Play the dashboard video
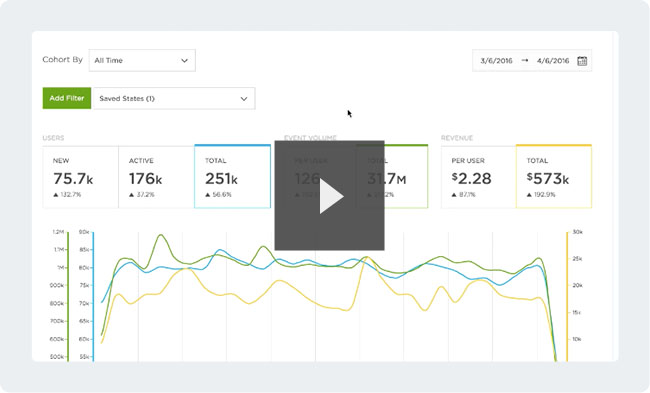This screenshot has height=393, width=650. [x=330, y=195]
